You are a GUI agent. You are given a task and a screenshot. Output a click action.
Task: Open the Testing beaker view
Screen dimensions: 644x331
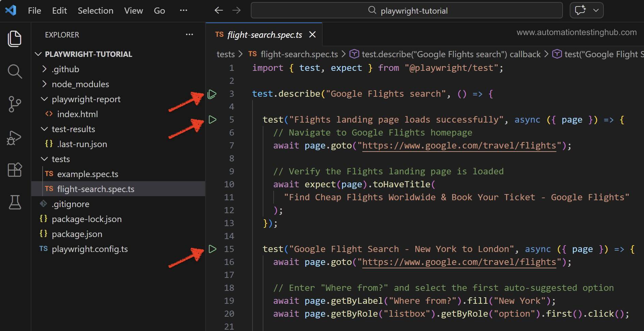pyautogui.click(x=14, y=202)
